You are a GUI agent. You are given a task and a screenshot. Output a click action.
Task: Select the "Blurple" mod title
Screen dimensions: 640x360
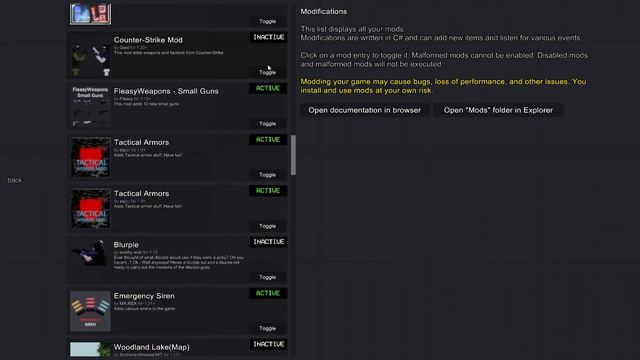[x=126, y=245]
